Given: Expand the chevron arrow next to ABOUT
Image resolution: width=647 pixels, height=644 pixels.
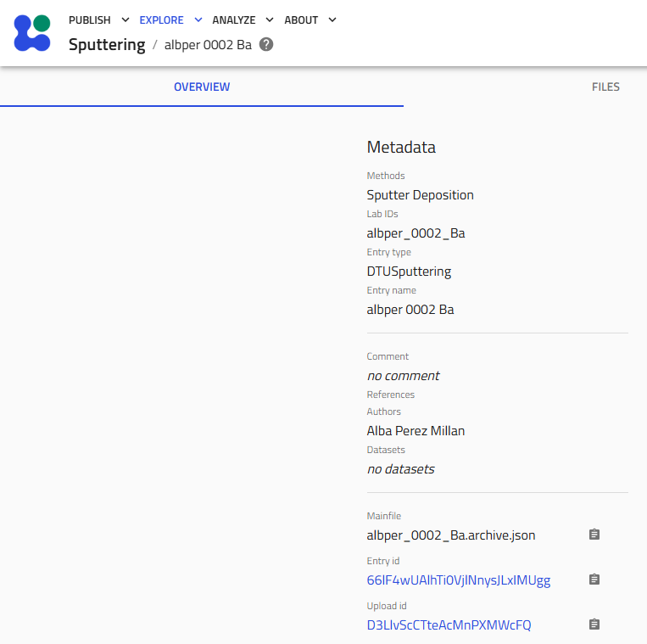Looking at the screenshot, I should (x=332, y=20).
